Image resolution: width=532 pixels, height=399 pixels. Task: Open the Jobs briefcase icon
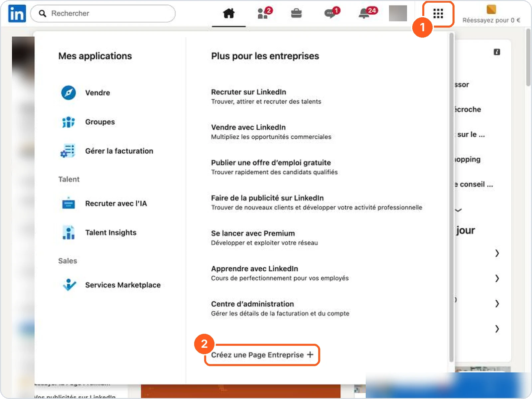[x=296, y=13]
